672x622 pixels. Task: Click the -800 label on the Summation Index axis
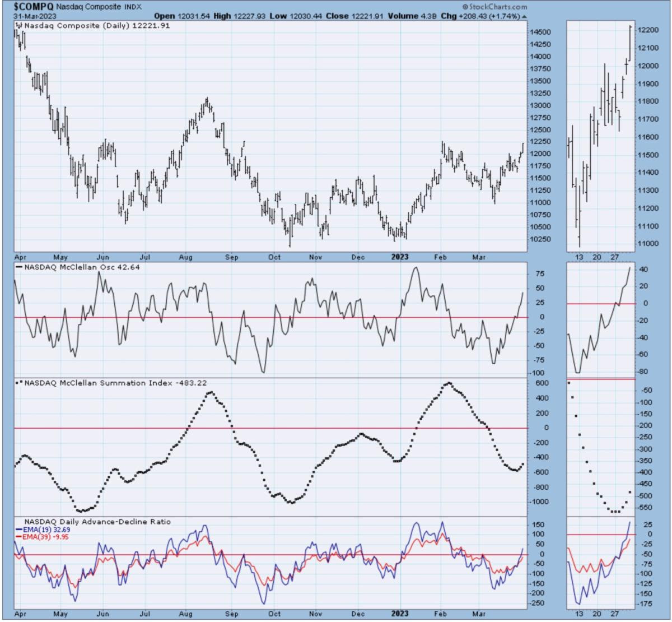tap(540, 487)
